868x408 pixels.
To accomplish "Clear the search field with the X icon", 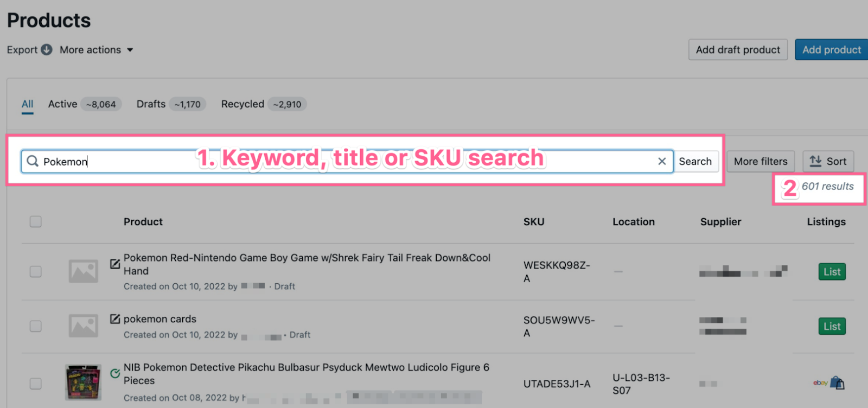I will click(x=662, y=161).
